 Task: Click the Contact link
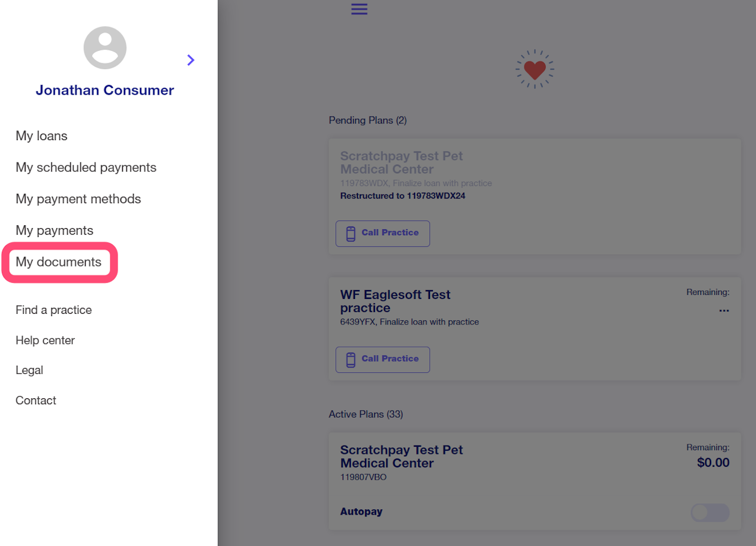(36, 401)
